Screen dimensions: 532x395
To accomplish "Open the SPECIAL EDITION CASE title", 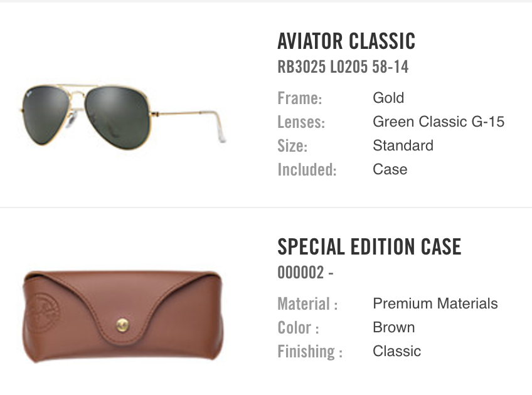I will tap(369, 247).
